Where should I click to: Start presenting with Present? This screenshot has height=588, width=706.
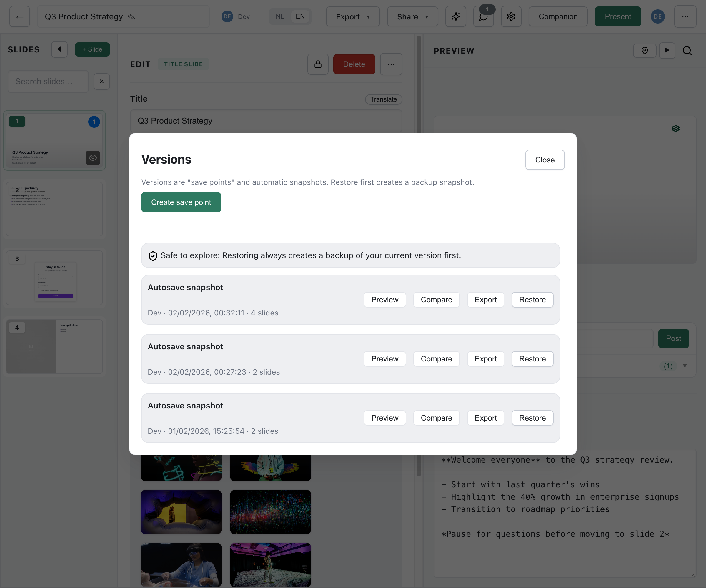(x=617, y=16)
